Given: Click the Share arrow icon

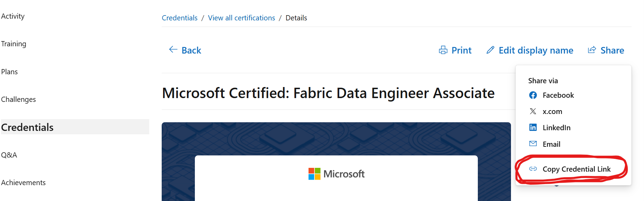Looking at the screenshot, I should [x=592, y=50].
